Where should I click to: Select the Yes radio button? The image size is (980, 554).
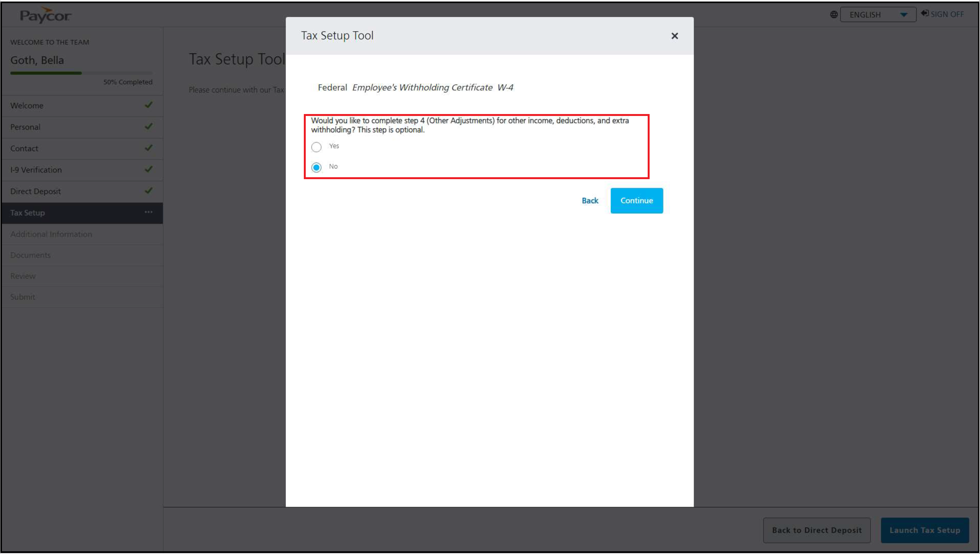[316, 147]
